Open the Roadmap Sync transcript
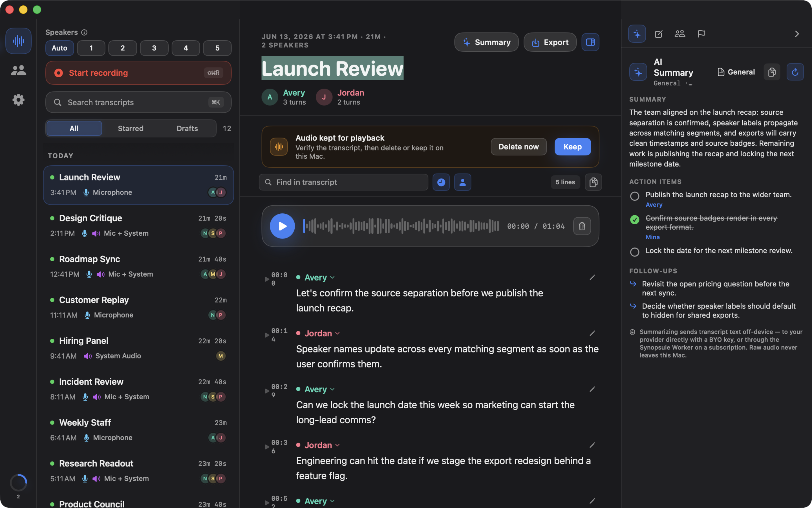 click(138, 267)
